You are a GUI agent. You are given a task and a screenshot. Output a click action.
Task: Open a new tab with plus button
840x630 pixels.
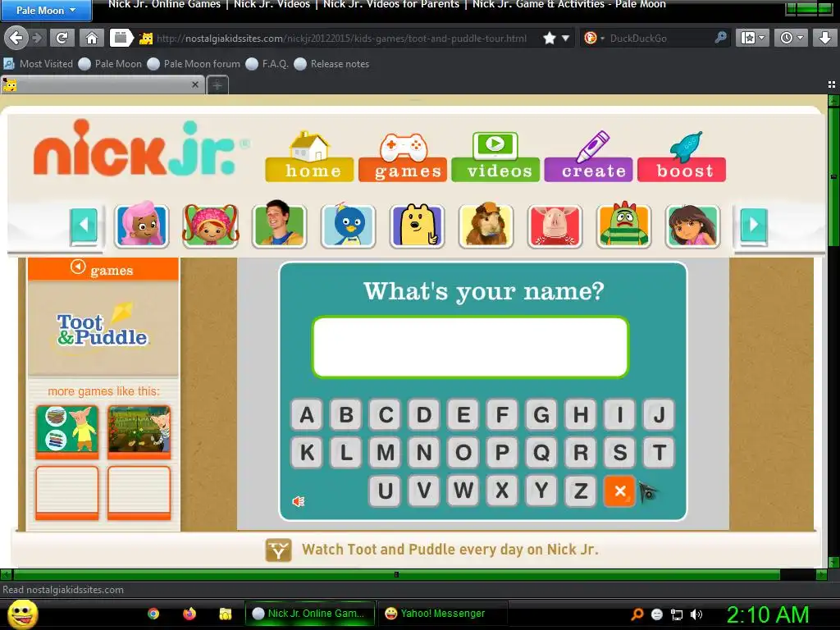point(217,84)
